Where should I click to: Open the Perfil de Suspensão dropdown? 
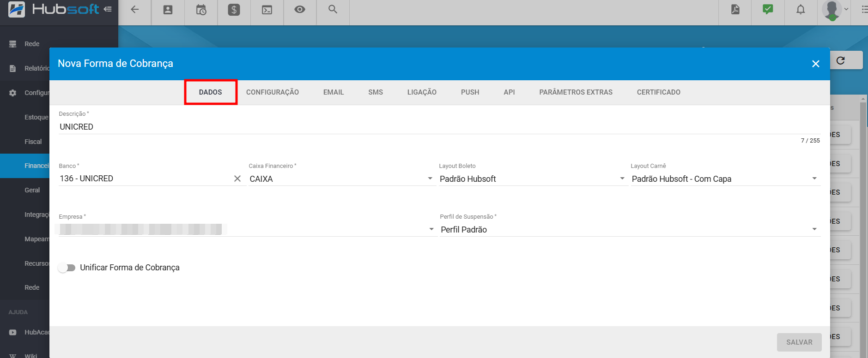click(630, 230)
